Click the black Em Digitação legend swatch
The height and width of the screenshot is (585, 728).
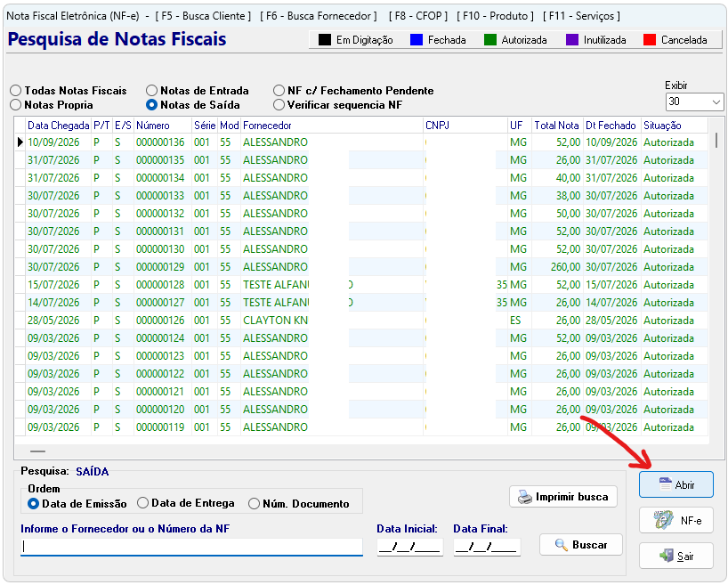[325, 40]
